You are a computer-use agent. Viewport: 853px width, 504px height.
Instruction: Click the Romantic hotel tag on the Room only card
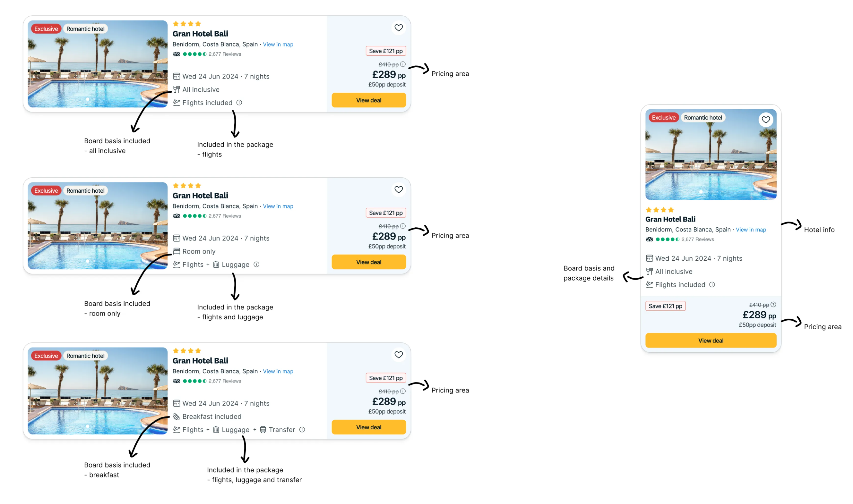(85, 191)
